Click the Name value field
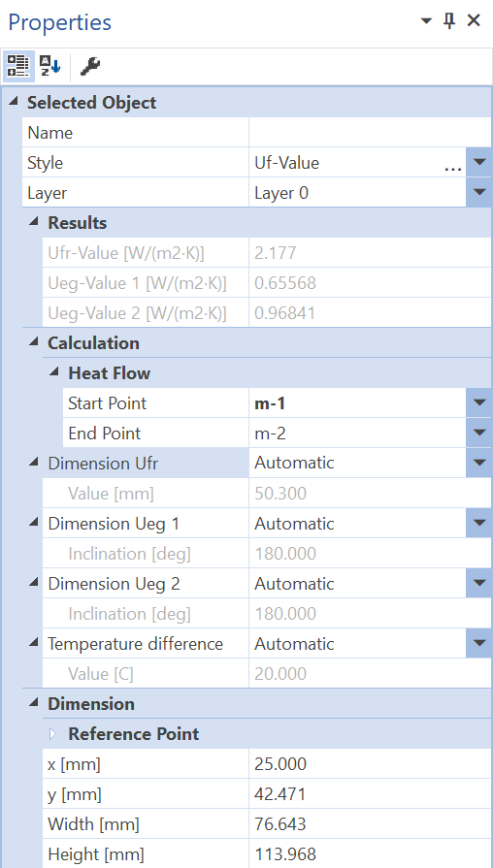 point(370,134)
